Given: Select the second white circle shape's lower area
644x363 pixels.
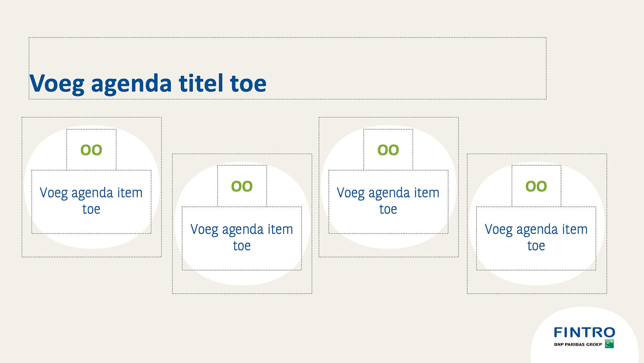Looking at the screenshot, I should (x=243, y=278).
